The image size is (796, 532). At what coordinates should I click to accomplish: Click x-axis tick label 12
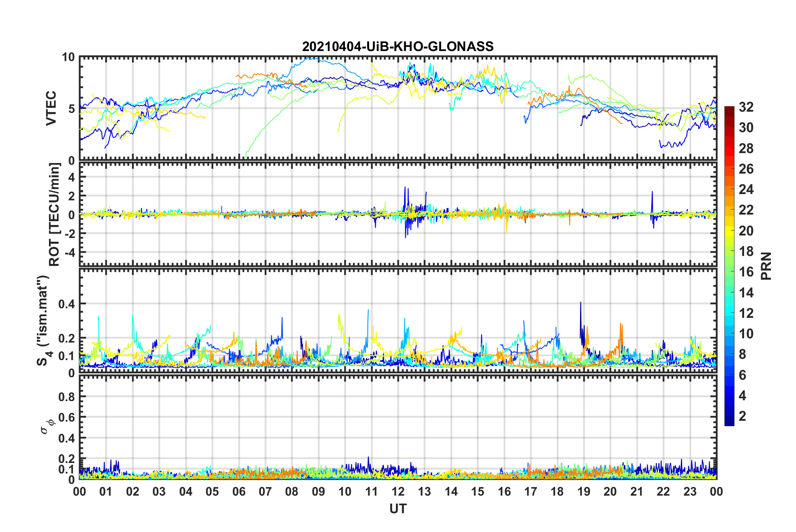(x=398, y=491)
